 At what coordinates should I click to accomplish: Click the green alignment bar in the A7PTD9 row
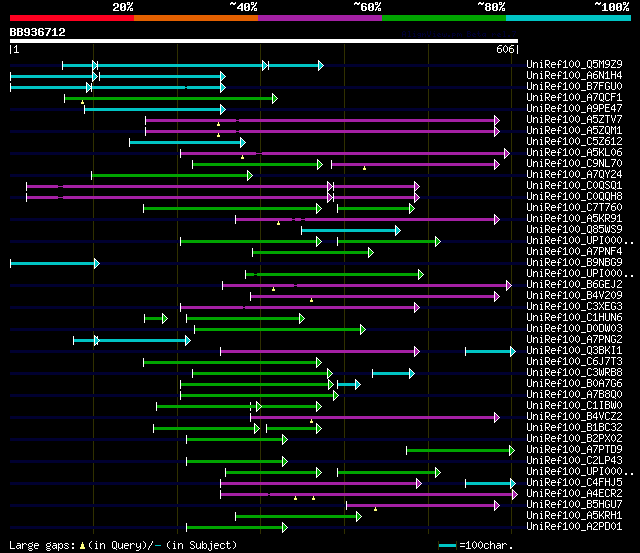click(x=460, y=451)
